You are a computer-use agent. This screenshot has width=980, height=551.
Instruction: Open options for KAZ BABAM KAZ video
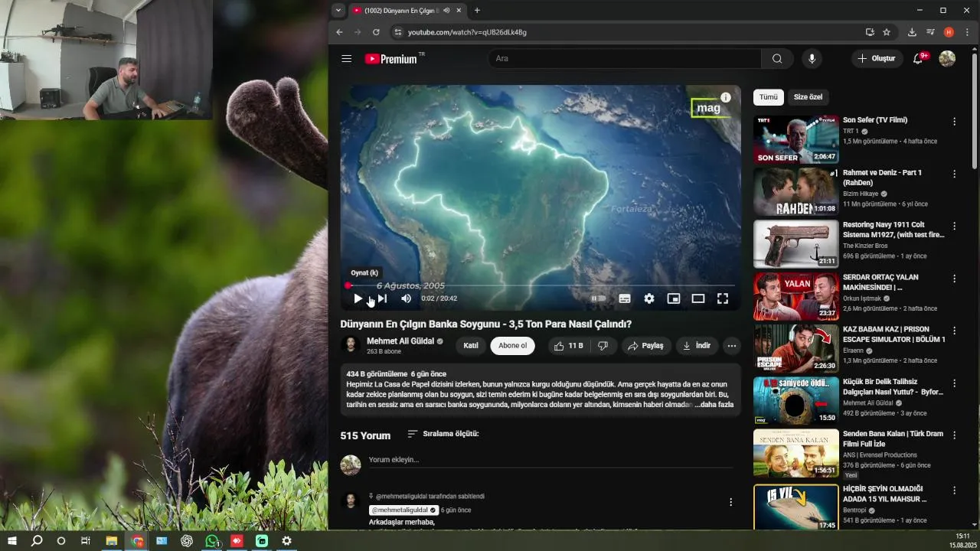coord(954,331)
